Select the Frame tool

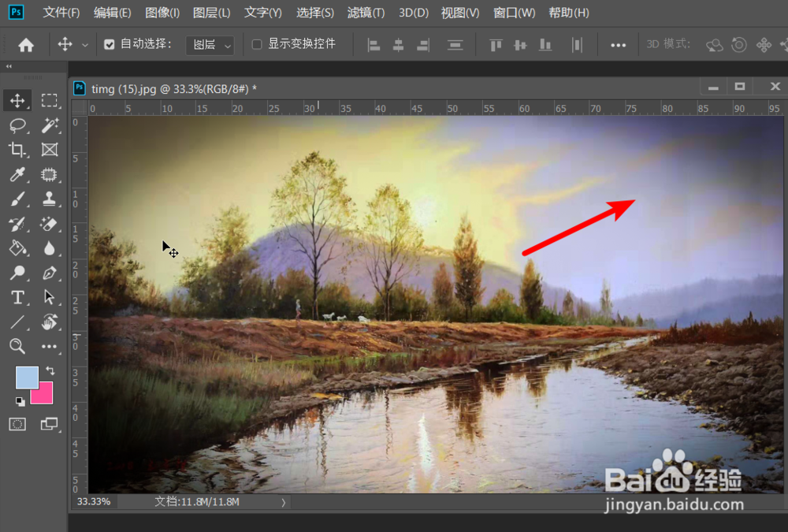tap(49, 149)
